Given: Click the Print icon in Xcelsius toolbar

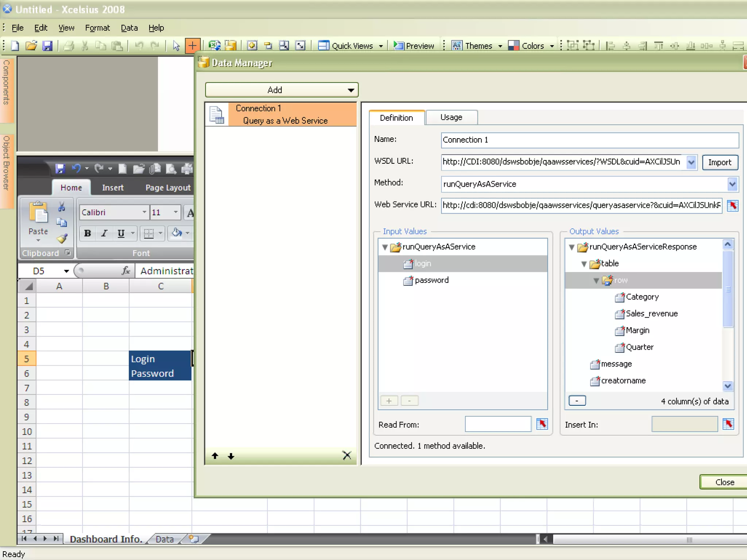Looking at the screenshot, I should [69, 46].
